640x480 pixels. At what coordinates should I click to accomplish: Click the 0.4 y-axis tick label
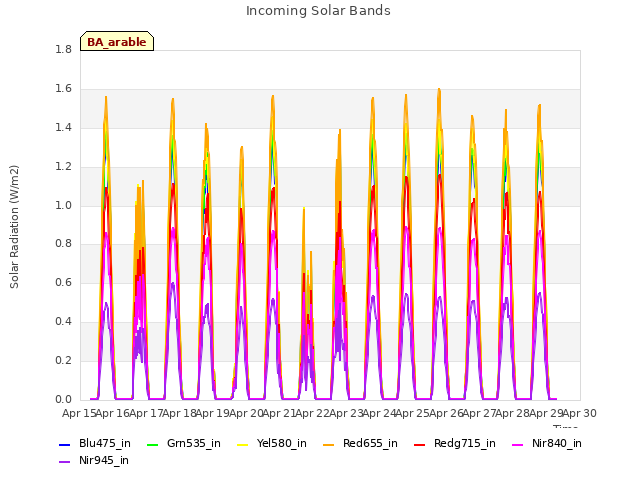click(63, 322)
